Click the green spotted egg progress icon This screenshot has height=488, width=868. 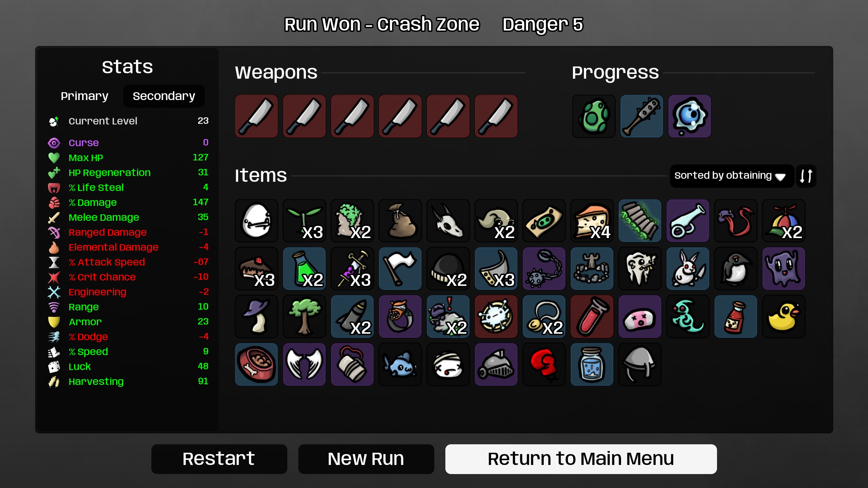click(x=594, y=116)
